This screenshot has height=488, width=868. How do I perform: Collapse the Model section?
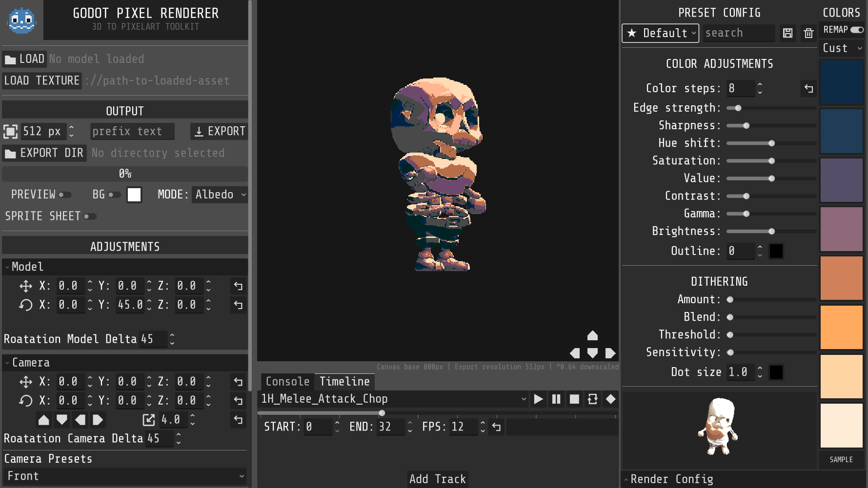pos(125,267)
